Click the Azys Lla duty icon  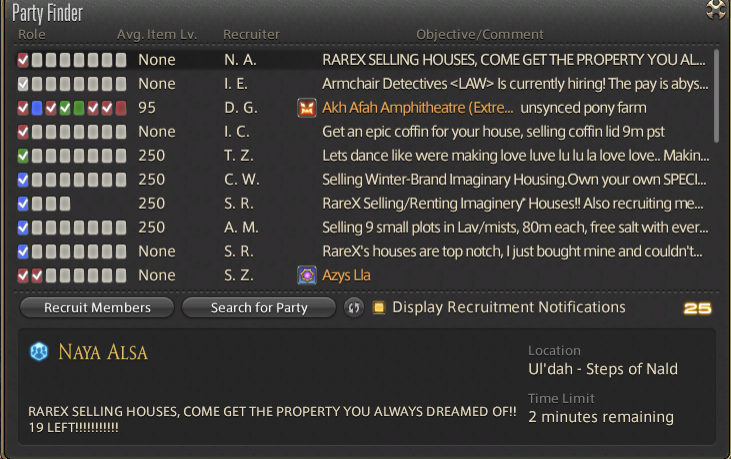[x=307, y=275]
